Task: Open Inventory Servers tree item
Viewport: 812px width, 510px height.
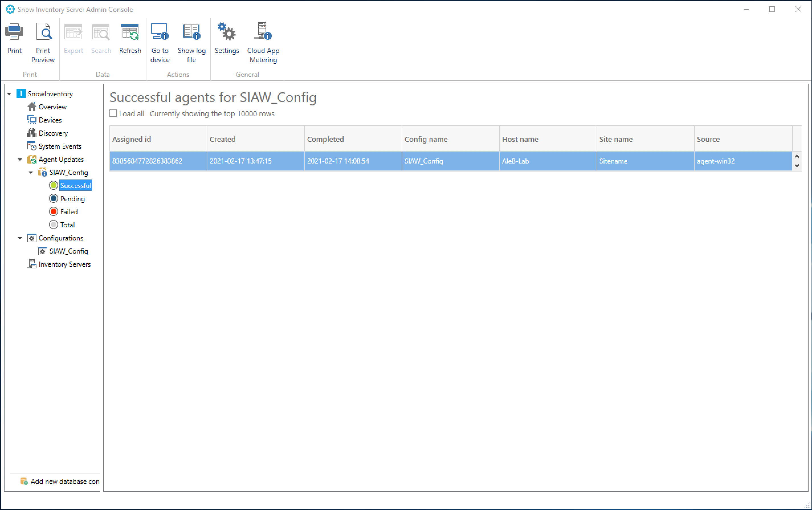Action: pyautogui.click(x=65, y=264)
